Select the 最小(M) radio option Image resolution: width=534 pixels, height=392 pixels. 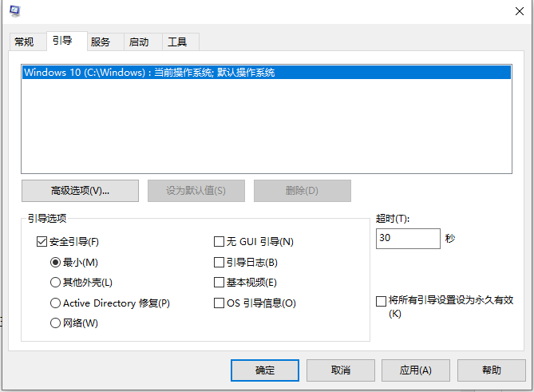pyautogui.click(x=55, y=262)
